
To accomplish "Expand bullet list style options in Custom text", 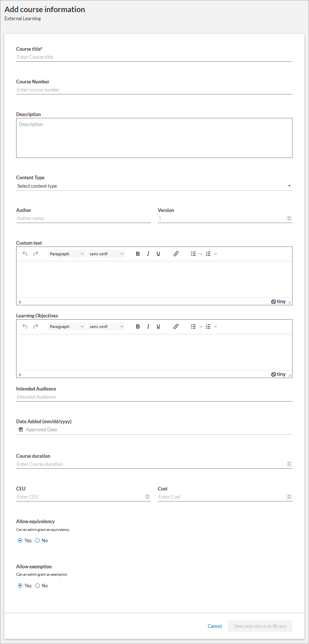I will point(201,254).
